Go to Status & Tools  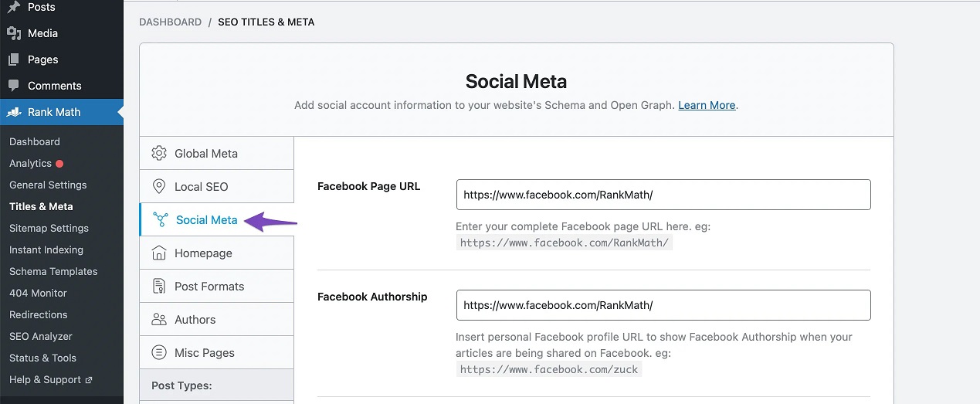[42, 358]
